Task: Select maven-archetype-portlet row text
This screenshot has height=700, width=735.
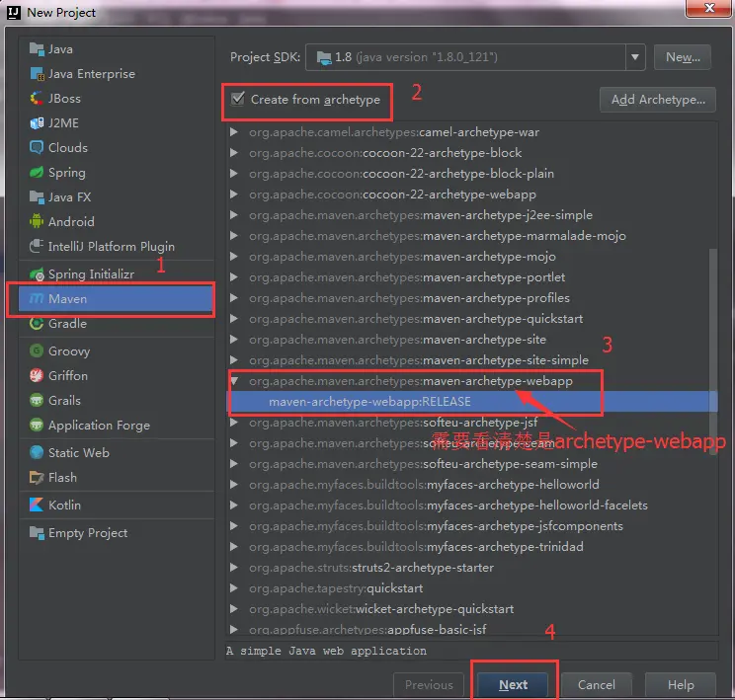Action: pyautogui.click(x=407, y=277)
